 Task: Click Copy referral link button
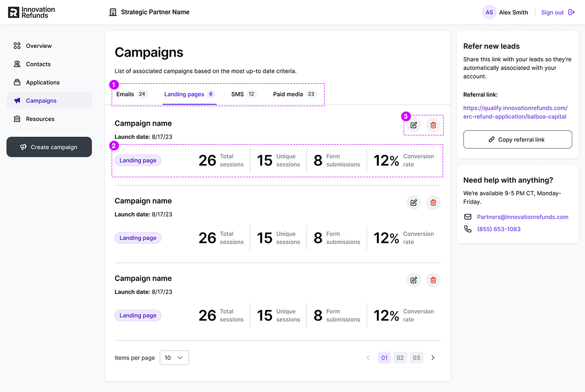pos(517,140)
